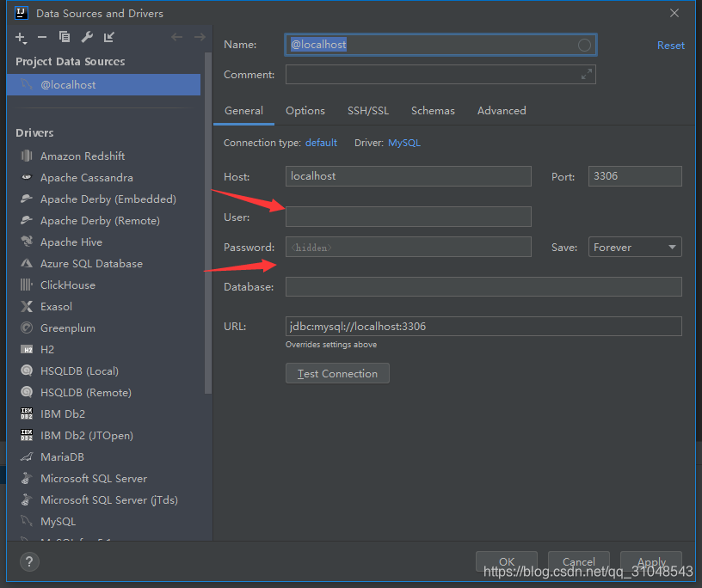
Task: Close the Data Sources and Drivers dialog
Action: click(674, 13)
